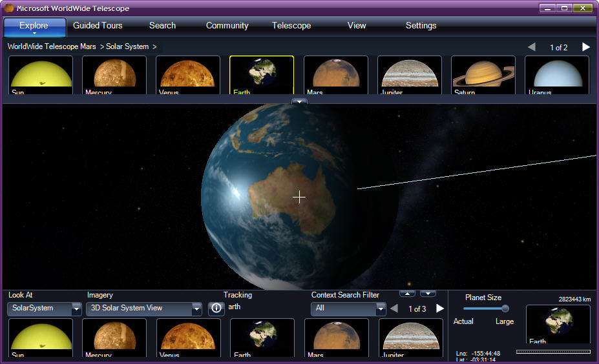The image size is (599, 364).
Task: Advance context results to next page
Action: (440, 308)
